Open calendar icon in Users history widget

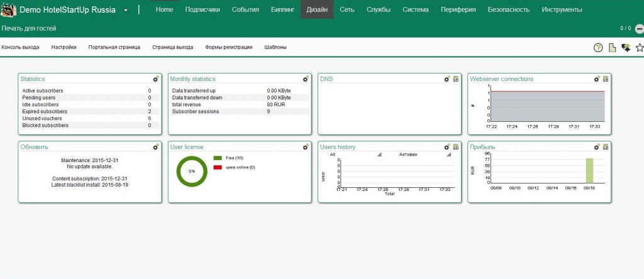coord(455,147)
